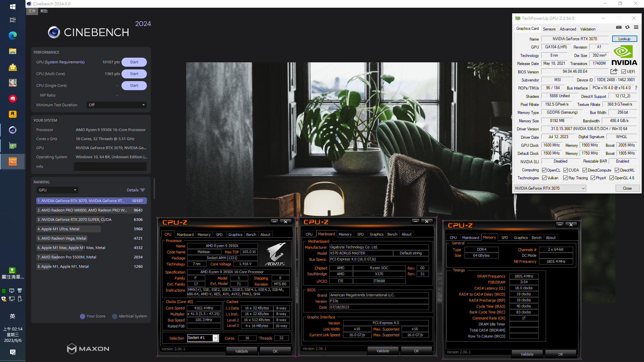Open the SPD tab in the Memory CPU-Z window
This screenshot has height=362, width=644.
[x=504, y=238]
